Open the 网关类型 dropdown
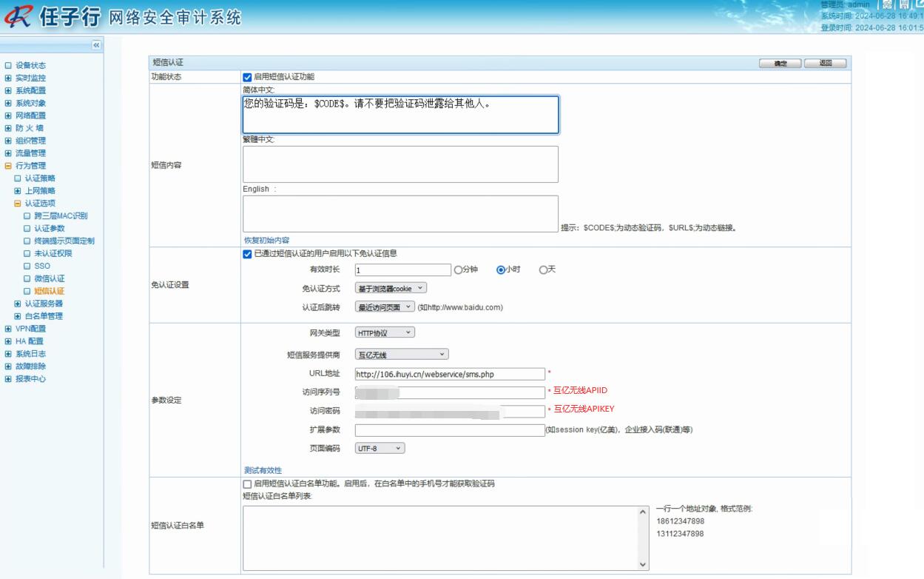Viewport: 924px width, 579px height. 385,333
